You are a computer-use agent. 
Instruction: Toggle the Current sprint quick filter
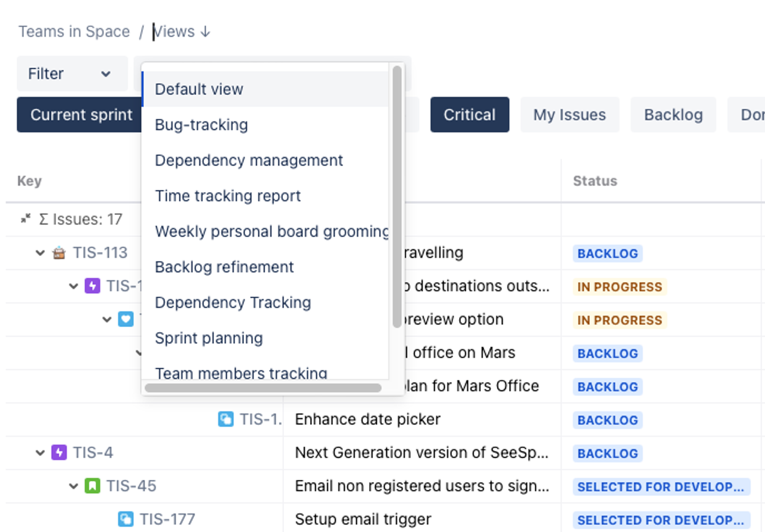81,115
